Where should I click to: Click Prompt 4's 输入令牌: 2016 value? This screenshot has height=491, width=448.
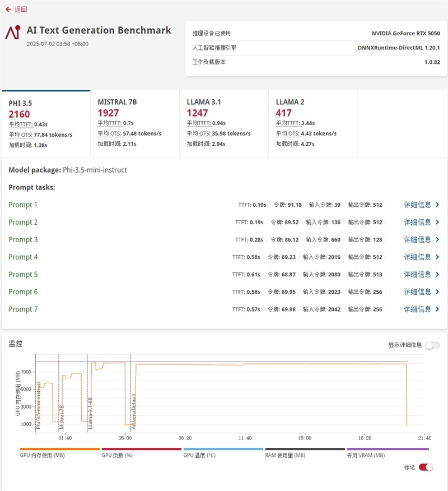point(321,257)
